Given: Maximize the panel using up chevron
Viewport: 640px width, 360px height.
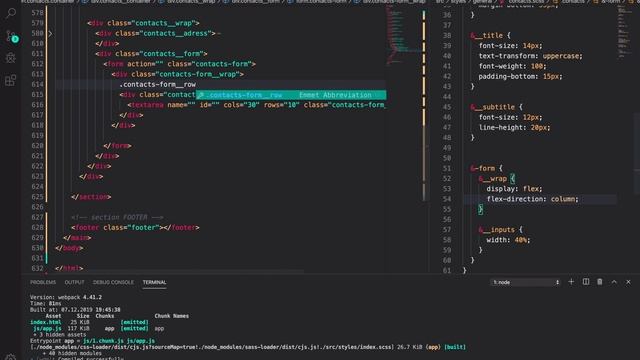Looking at the screenshot, I should (x=614, y=282).
